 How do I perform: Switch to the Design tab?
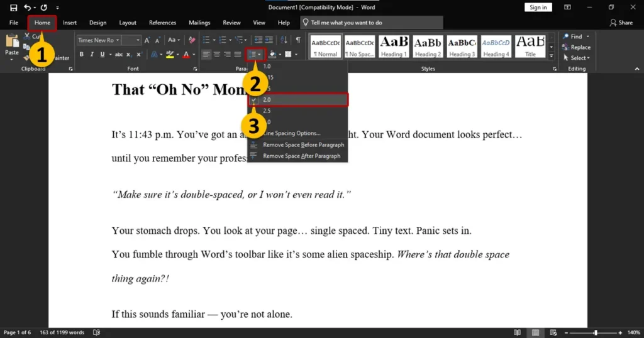click(97, 23)
